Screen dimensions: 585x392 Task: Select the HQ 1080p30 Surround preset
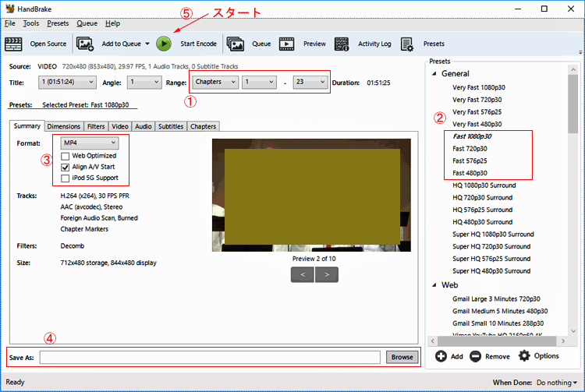[484, 185]
